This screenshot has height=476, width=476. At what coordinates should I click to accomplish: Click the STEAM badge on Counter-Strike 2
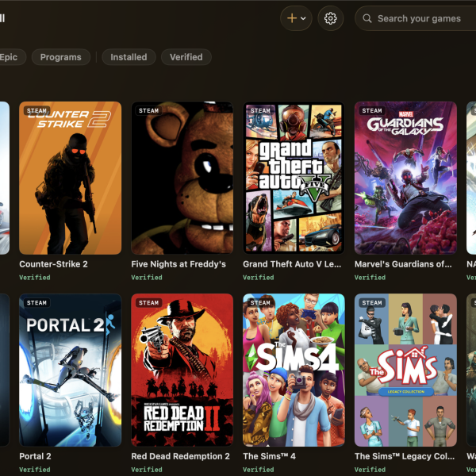point(36,111)
